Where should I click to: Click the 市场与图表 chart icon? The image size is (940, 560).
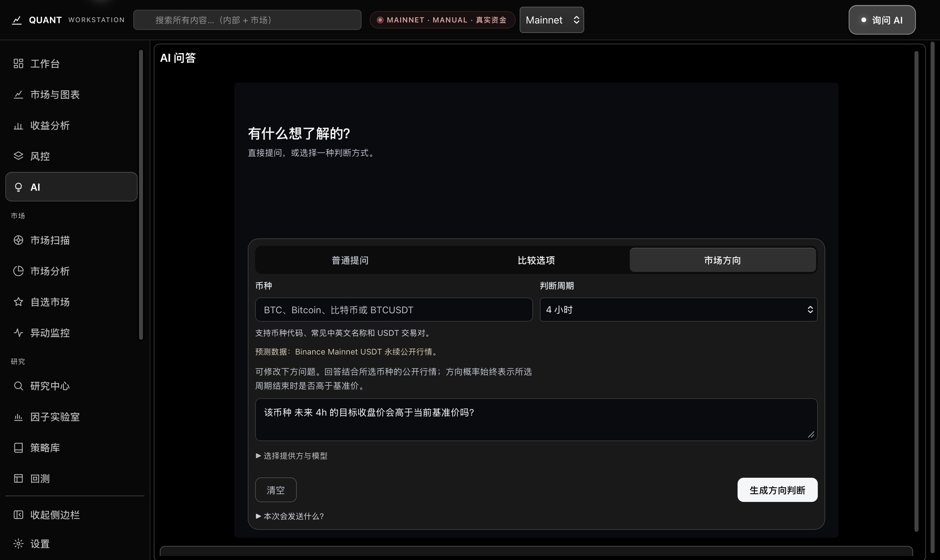(18, 94)
